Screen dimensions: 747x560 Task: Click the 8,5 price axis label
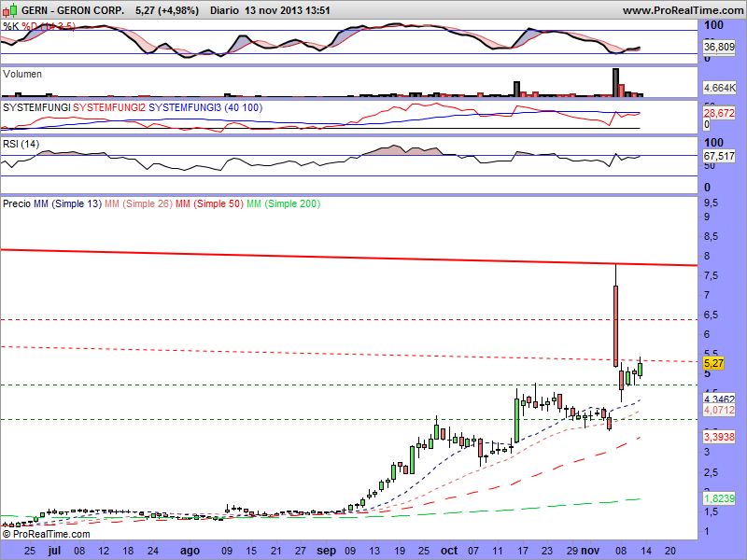click(x=711, y=237)
